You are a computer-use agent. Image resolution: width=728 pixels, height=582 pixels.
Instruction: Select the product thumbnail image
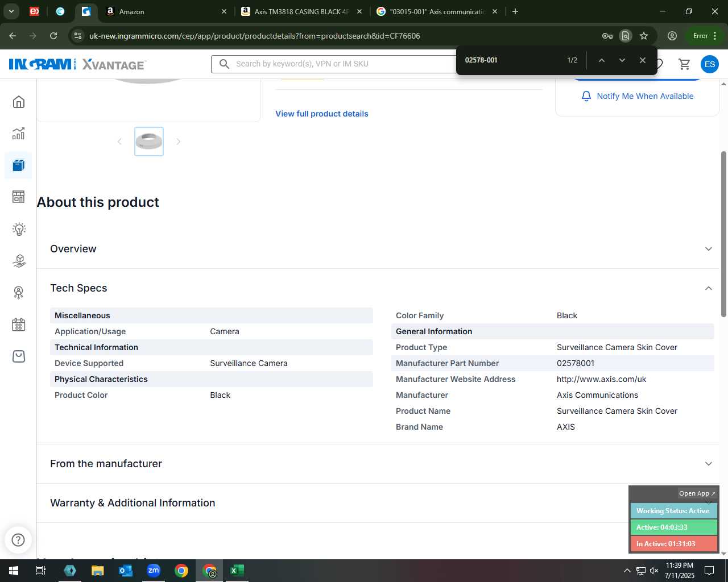coord(149,142)
